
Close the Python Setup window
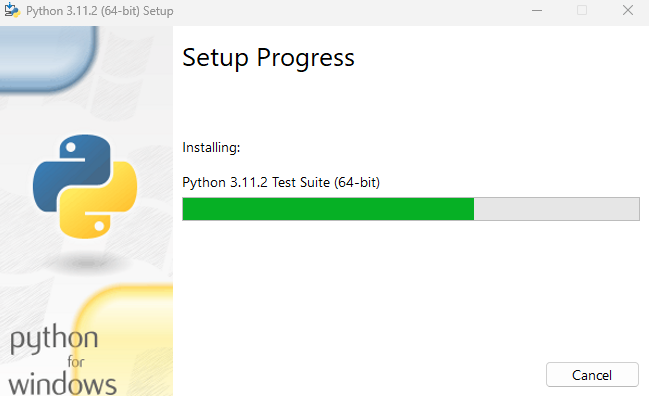click(x=627, y=10)
